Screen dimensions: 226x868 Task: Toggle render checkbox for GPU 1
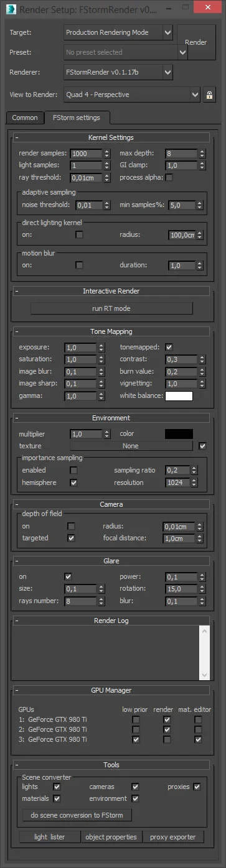pyautogui.click(x=166, y=719)
